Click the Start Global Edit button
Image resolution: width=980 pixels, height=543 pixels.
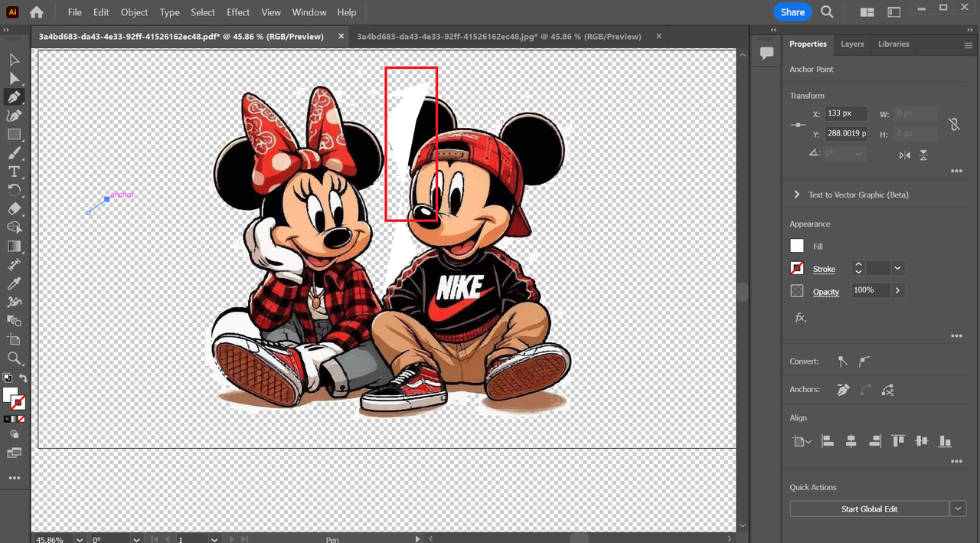pyautogui.click(x=869, y=509)
